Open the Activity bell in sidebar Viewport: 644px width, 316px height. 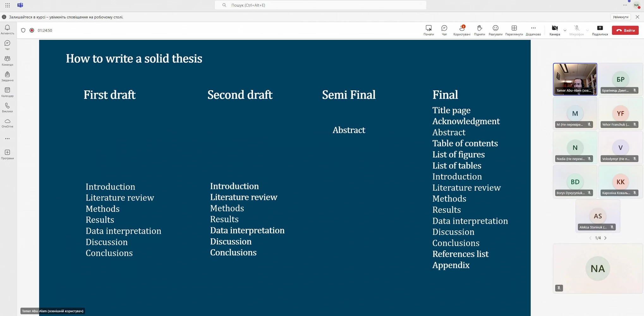7,30
